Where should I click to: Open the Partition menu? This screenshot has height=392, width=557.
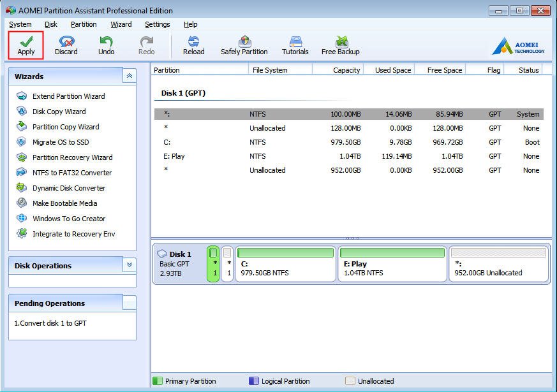84,24
